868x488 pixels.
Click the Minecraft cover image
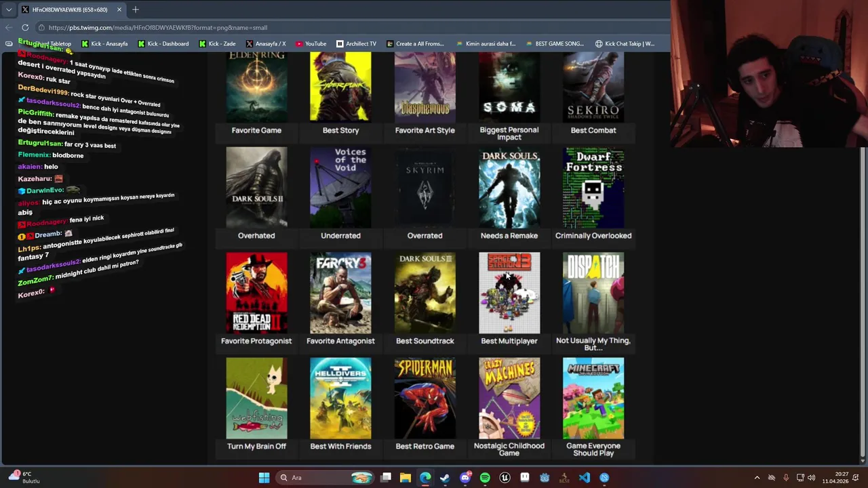pyautogui.click(x=593, y=399)
